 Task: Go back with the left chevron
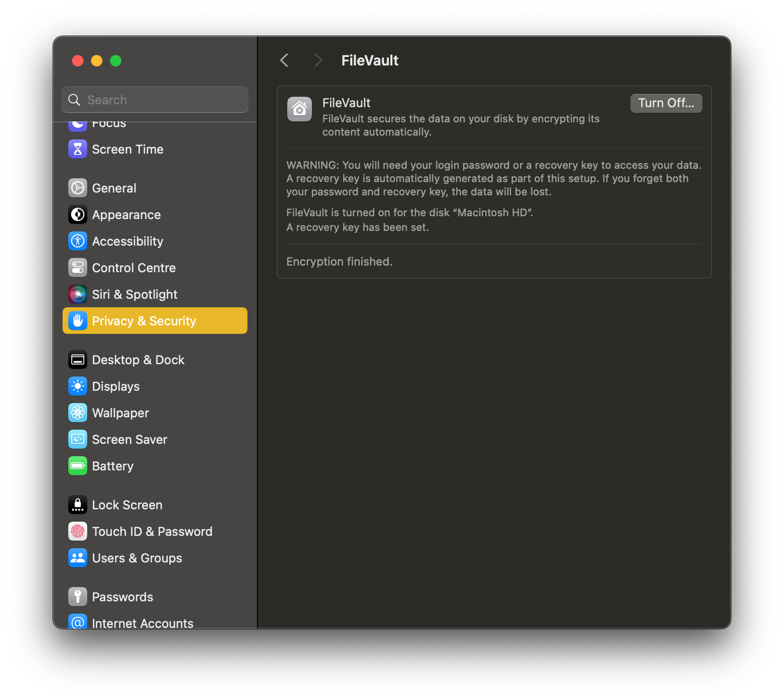point(284,60)
